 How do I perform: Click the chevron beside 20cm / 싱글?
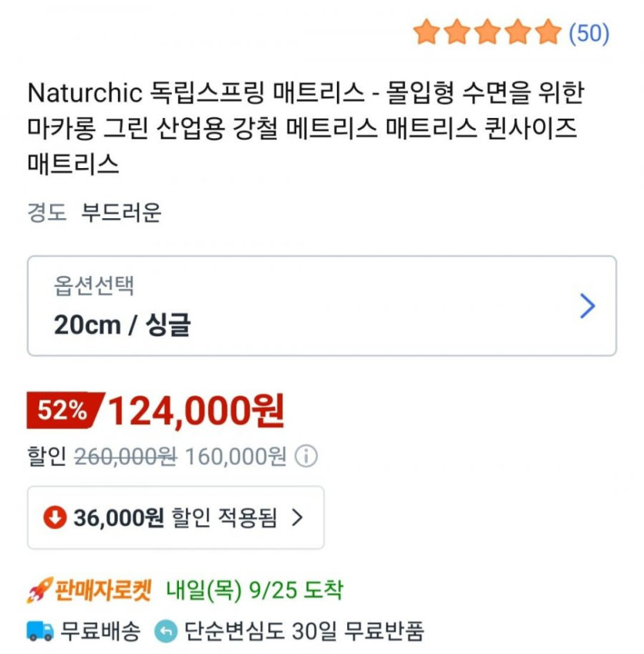coord(587,306)
